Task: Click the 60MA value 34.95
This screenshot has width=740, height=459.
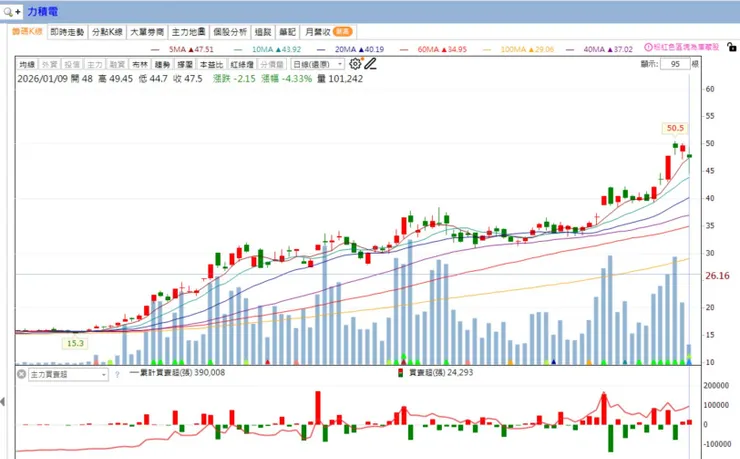Action: [x=457, y=49]
